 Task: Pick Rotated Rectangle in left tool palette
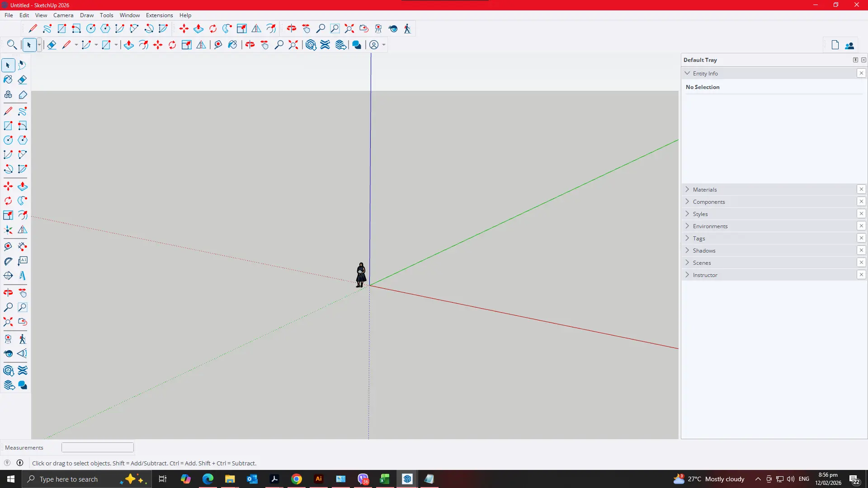(x=23, y=126)
